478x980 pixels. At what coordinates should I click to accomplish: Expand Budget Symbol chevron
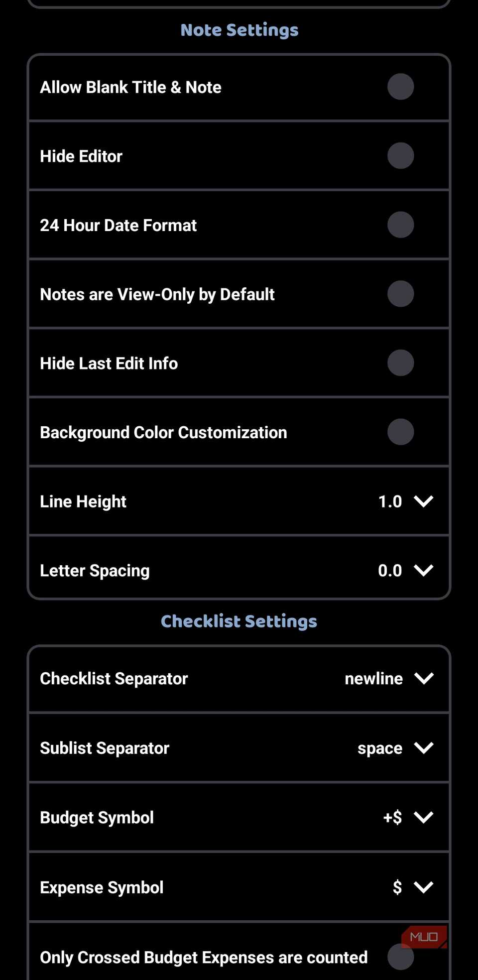(x=423, y=817)
